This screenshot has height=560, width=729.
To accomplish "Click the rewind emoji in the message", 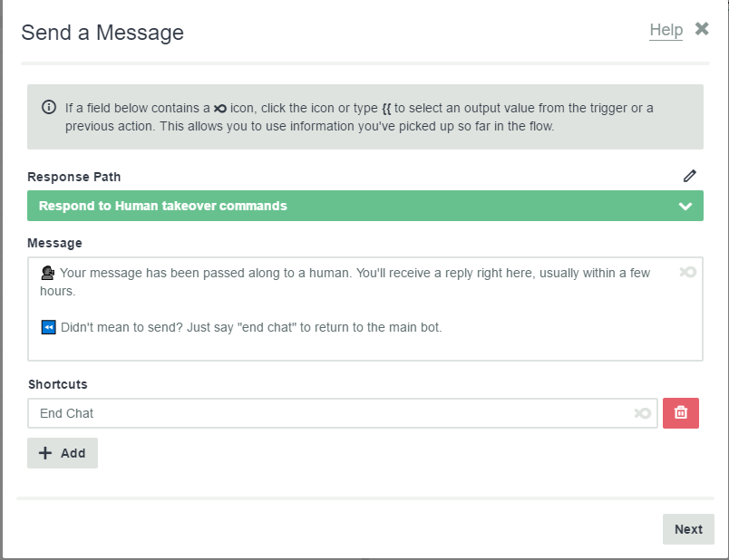I will (x=48, y=327).
